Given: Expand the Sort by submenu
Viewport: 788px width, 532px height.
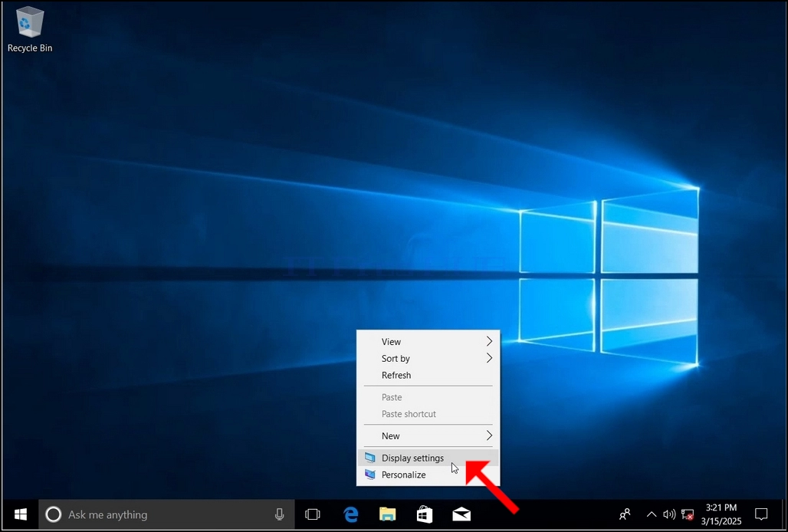Looking at the screenshot, I should [428, 358].
